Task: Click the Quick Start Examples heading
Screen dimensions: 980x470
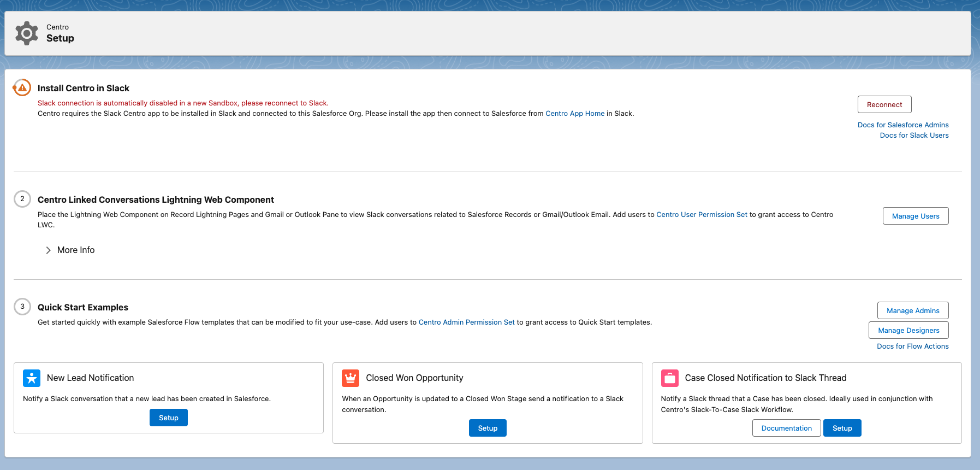Action: click(x=83, y=307)
